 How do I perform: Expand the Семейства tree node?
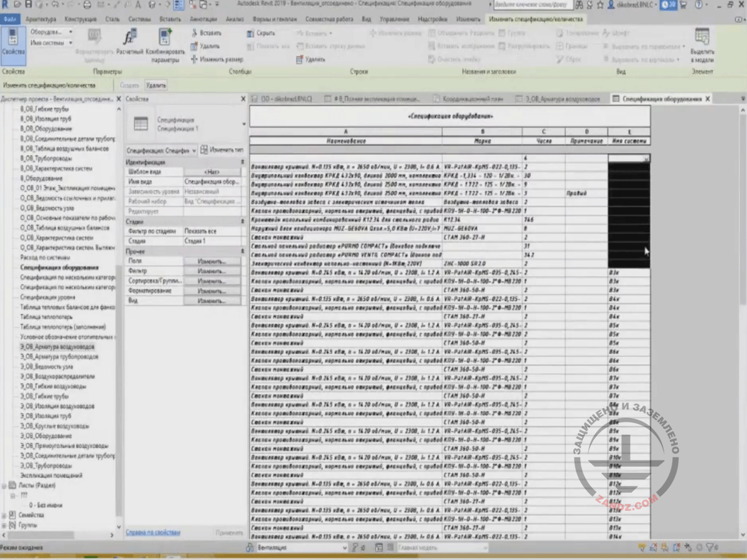(5, 515)
